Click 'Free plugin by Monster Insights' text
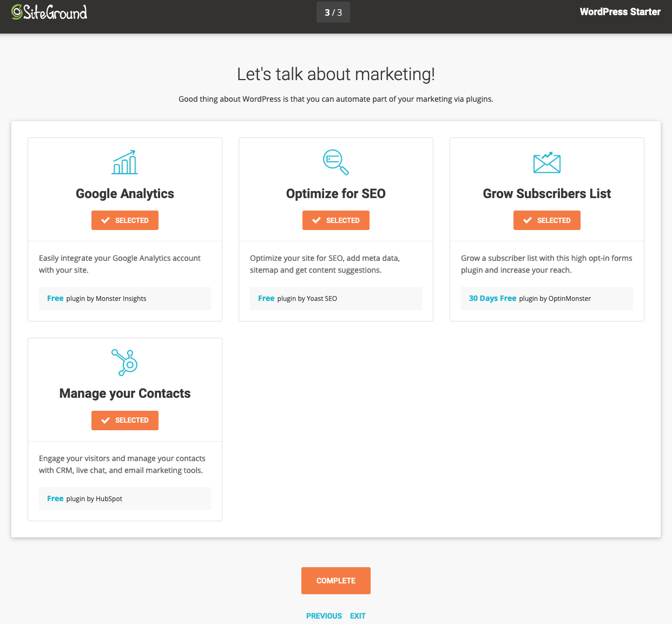The height and width of the screenshot is (624, 672). (97, 298)
